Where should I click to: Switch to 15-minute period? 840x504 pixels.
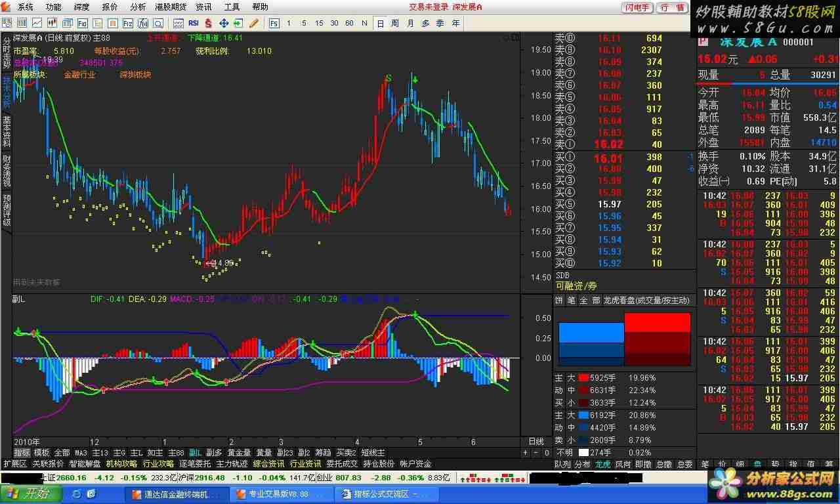coord(319,23)
